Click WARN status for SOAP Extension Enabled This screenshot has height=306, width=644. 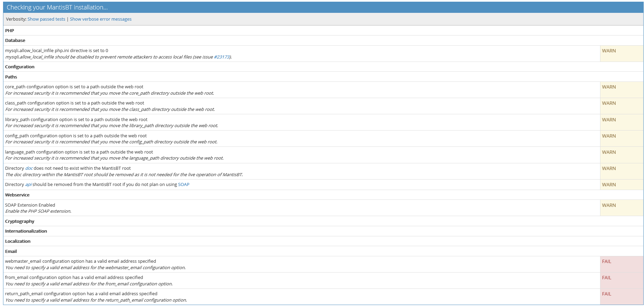(x=609, y=206)
